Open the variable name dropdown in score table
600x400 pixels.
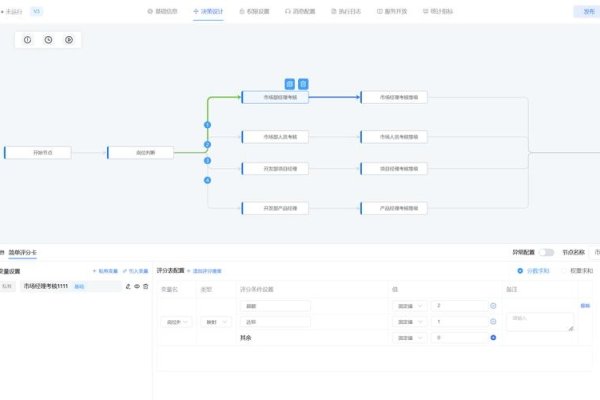(176, 322)
